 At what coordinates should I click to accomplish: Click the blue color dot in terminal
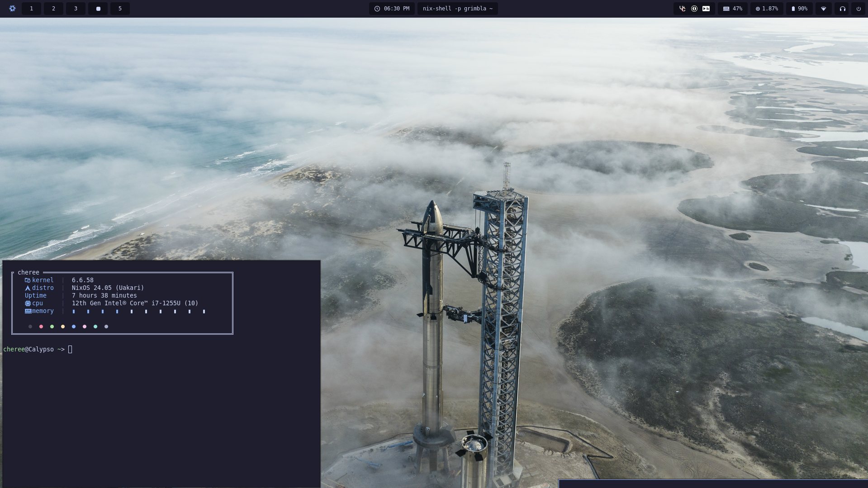point(74,327)
